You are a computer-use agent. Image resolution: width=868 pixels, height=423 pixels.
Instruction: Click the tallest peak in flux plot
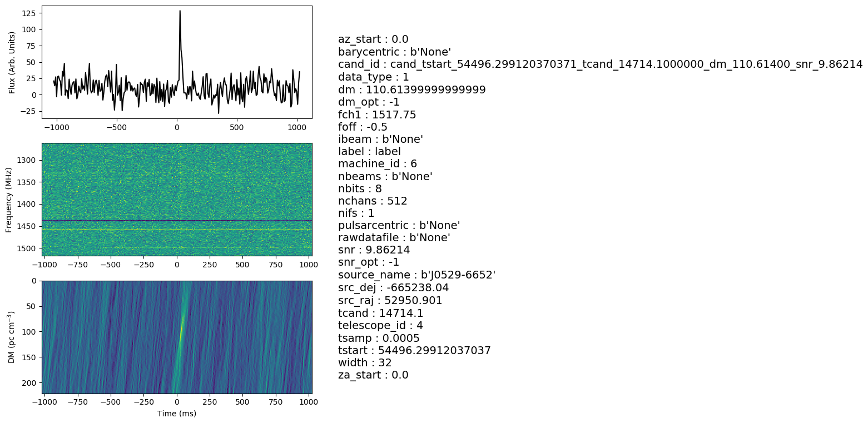pos(180,12)
